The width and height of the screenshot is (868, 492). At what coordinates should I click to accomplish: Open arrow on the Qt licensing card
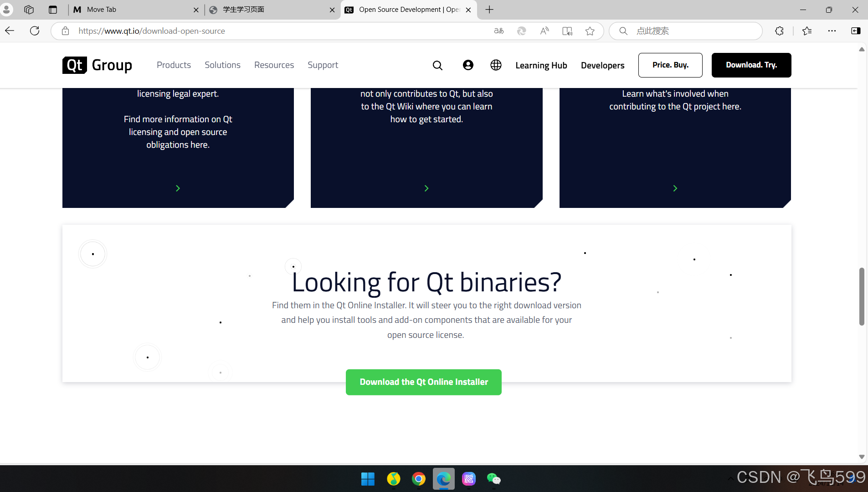click(178, 188)
